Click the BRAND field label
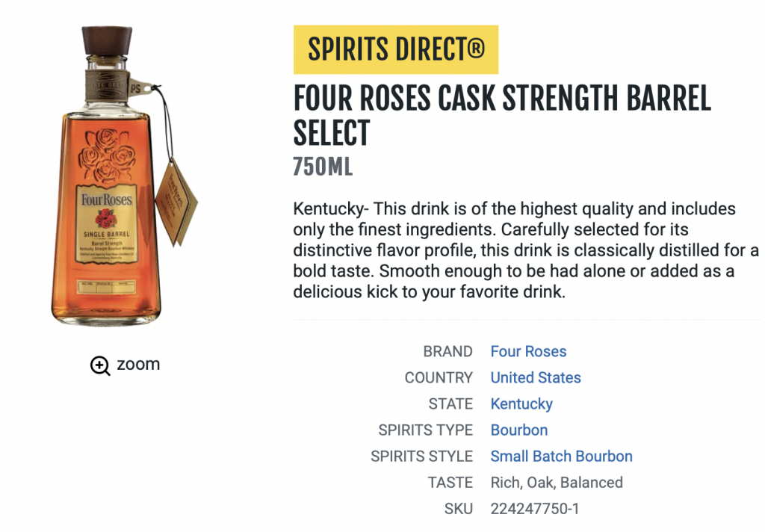The image size is (765, 532). (447, 351)
